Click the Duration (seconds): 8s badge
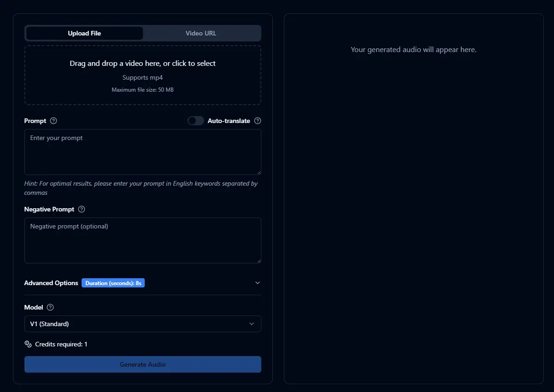 click(113, 283)
